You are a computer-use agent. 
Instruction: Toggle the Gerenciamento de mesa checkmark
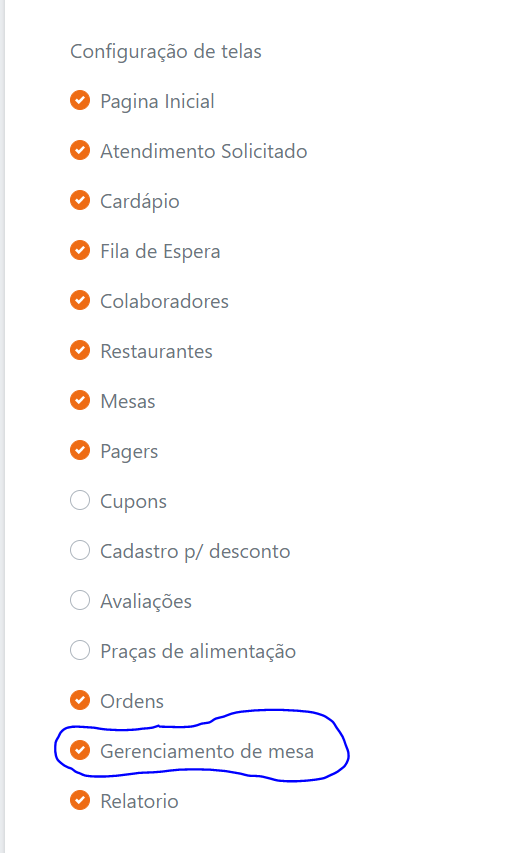pos(80,750)
